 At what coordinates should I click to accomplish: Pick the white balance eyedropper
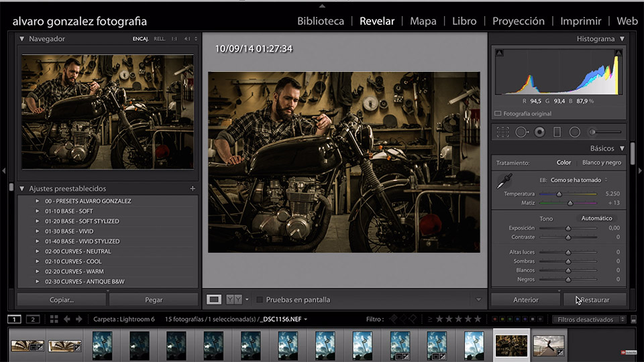[x=504, y=181]
